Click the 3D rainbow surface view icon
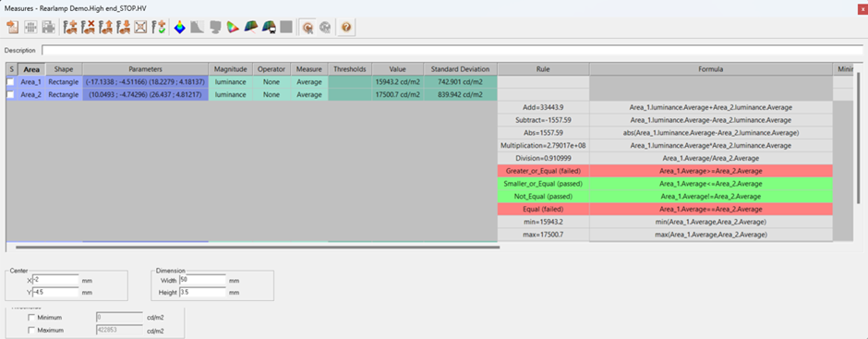 pos(251,27)
